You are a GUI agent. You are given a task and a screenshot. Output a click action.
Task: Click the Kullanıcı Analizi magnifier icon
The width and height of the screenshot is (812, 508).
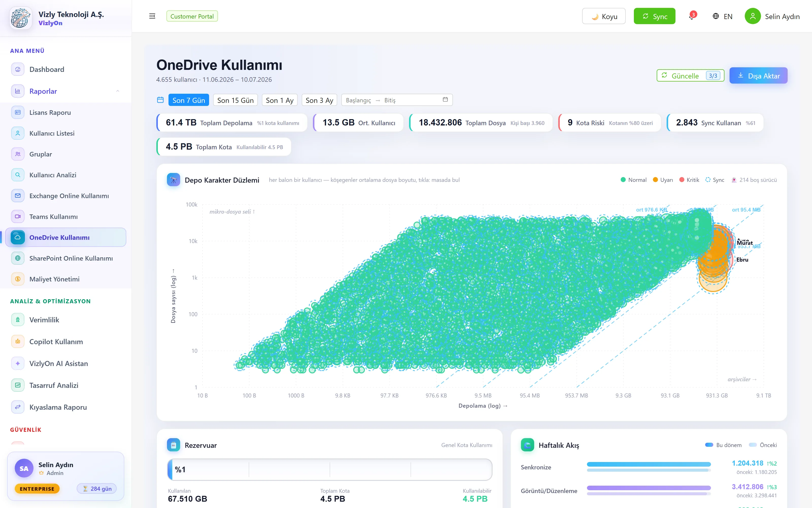pos(18,175)
